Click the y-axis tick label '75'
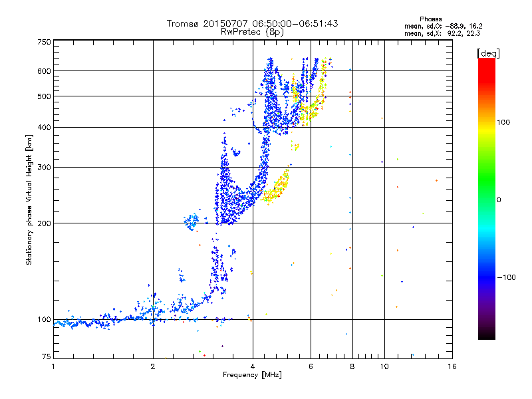 pos(47,356)
